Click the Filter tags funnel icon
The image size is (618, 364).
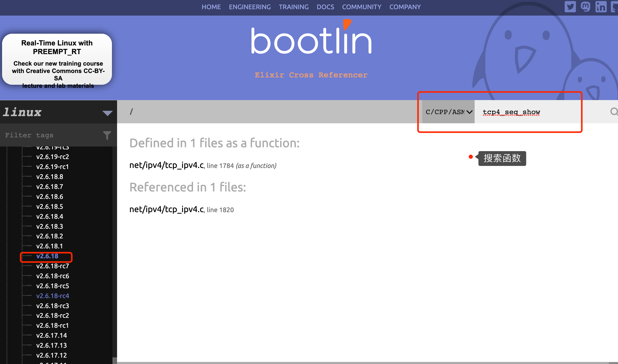(x=107, y=135)
